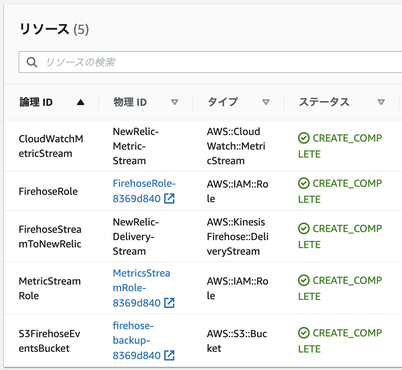Image resolution: width=402 pixels, height=370 pixels.
Task: Click the NewRelic-Metric-Stream physical ID
Action: click(x=136, y=146)
